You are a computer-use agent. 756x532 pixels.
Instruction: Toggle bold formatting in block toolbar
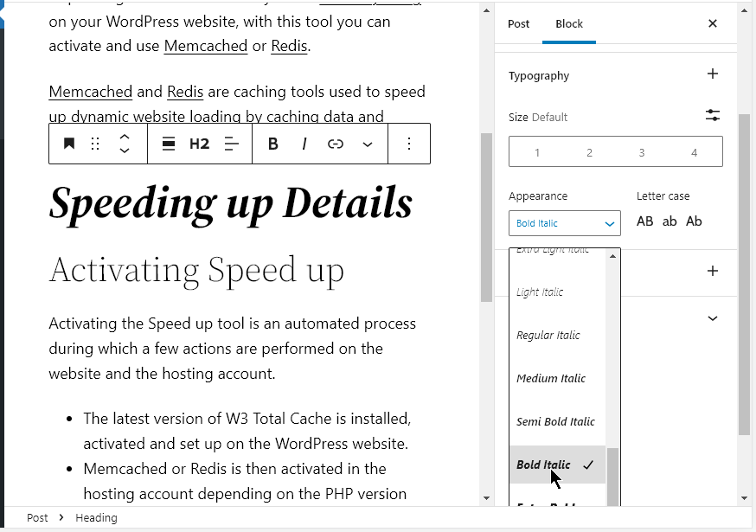pos(273,144)
